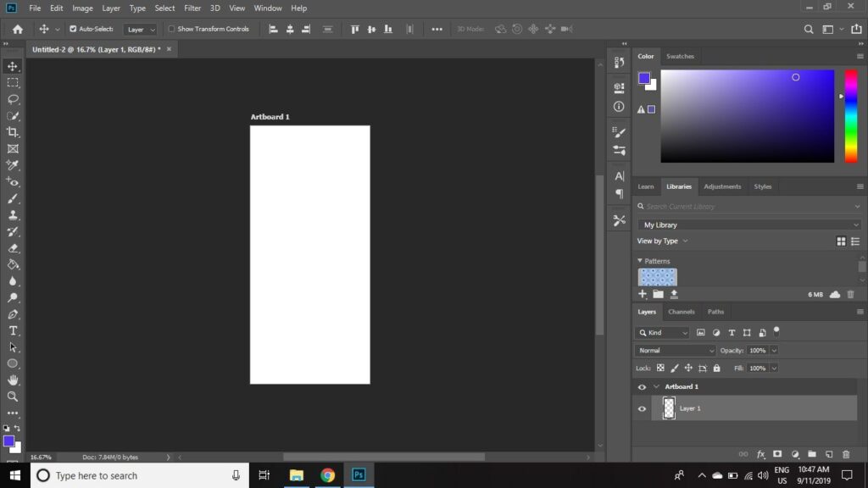Open the Auto-Select Layer dropdown
The image size is (868, 488).
pyautogui.click(x=140, y=30)
